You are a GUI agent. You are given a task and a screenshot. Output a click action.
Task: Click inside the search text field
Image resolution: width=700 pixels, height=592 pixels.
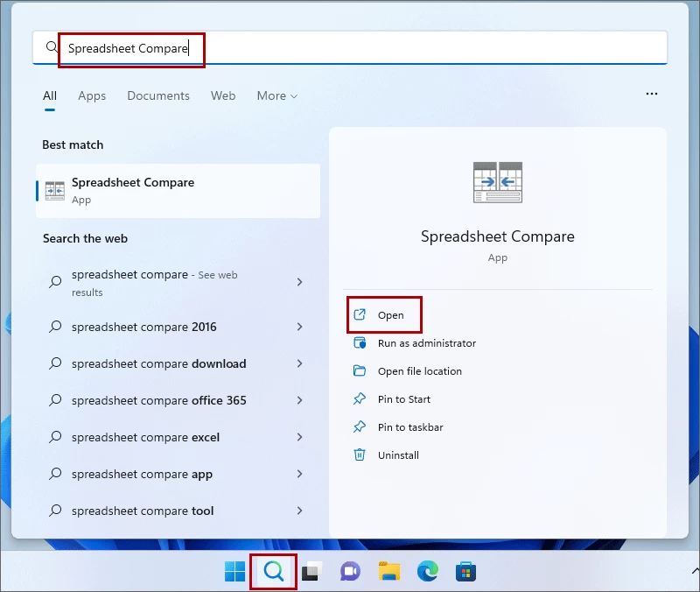tap(350, 47)
